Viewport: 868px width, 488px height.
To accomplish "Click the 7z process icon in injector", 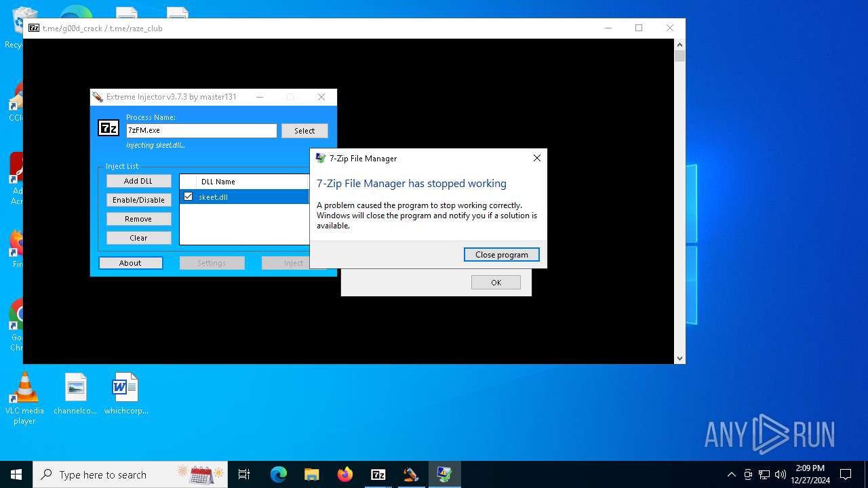I will tap(108, 128).
